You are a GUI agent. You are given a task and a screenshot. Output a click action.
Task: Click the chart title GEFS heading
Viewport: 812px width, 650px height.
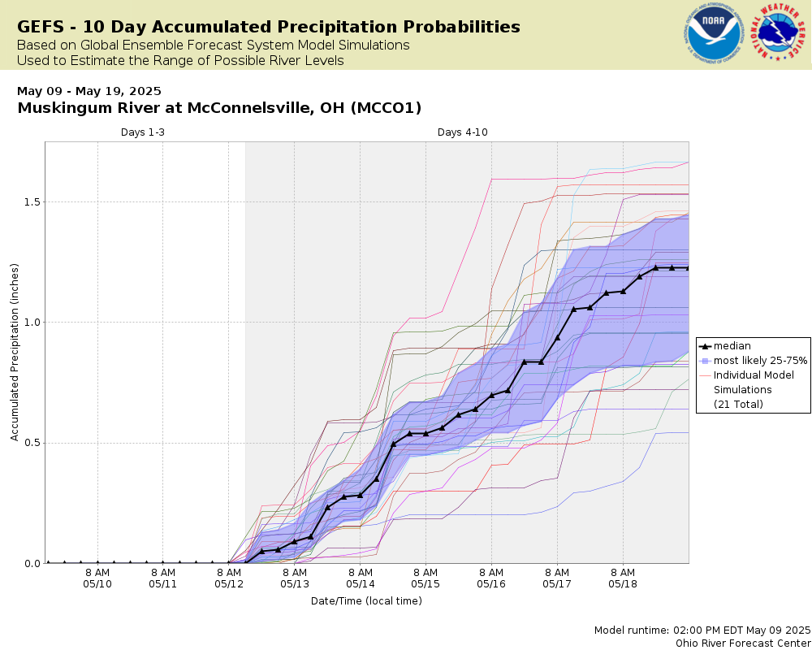pyautogui.click(x=269, y=27)
